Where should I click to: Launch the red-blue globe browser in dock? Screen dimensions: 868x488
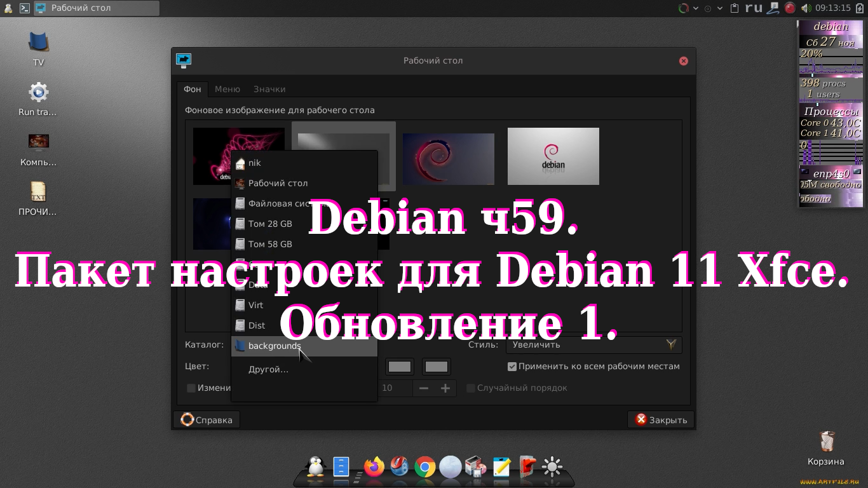[x=400, y=467]
